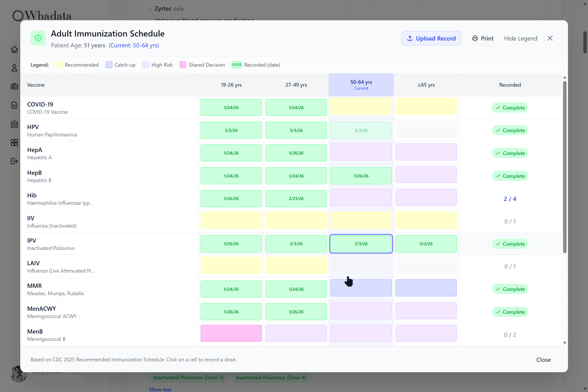The width and height of the screenshot is (588, 392).
Task: Click the yellow Recommended legend swatch
Action: coord(59,65)
